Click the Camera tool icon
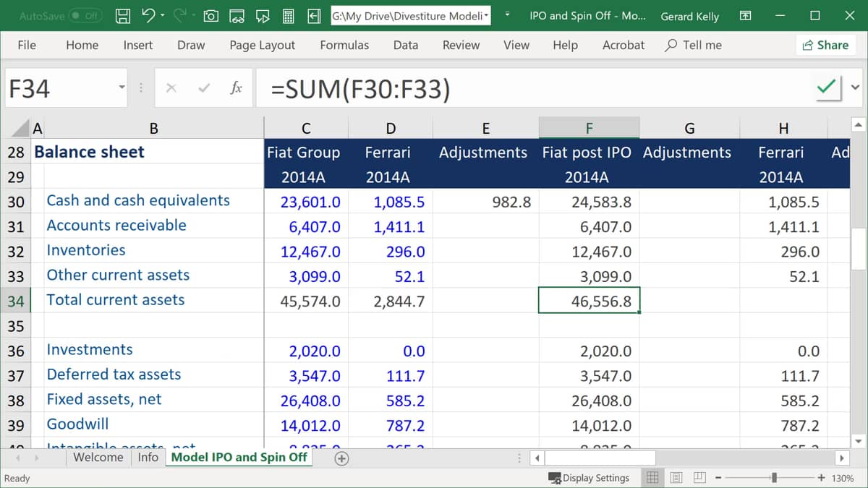Viewport: 868px width, 488px height. click(x=210, y=15)
